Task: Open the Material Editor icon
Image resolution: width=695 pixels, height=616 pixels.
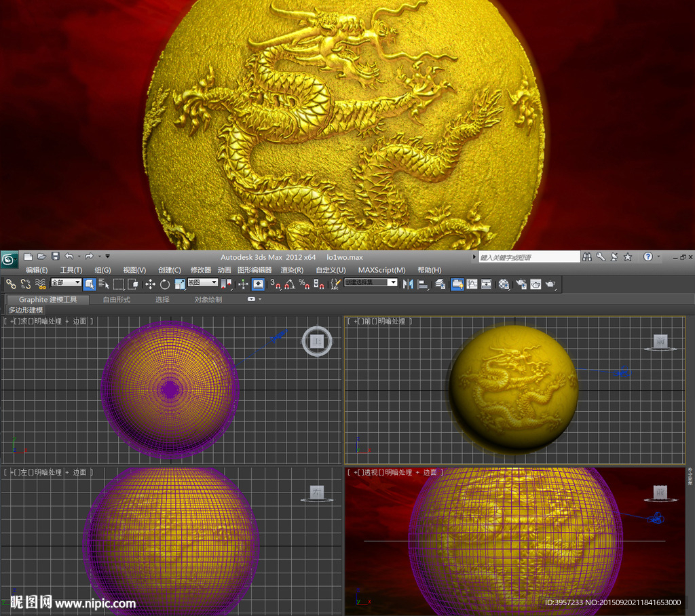Action: pos(504,284)
